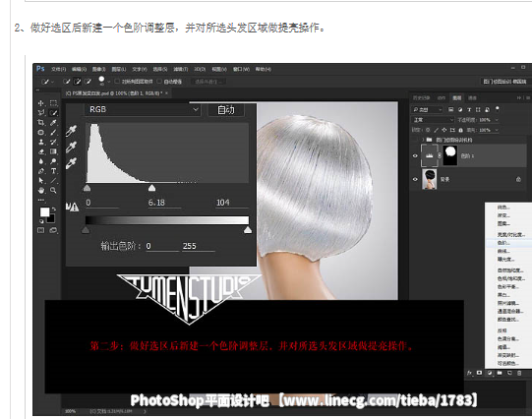Enable 'Auto-Enhance' checkbox
532x419 pixels.
click(159, 82)
